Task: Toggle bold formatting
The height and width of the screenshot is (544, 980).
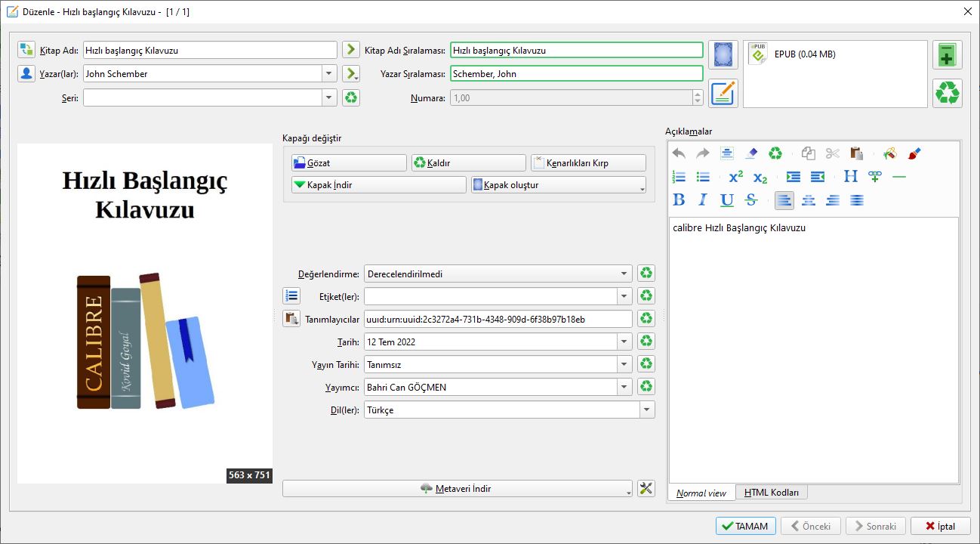Action: pos(679,200)
